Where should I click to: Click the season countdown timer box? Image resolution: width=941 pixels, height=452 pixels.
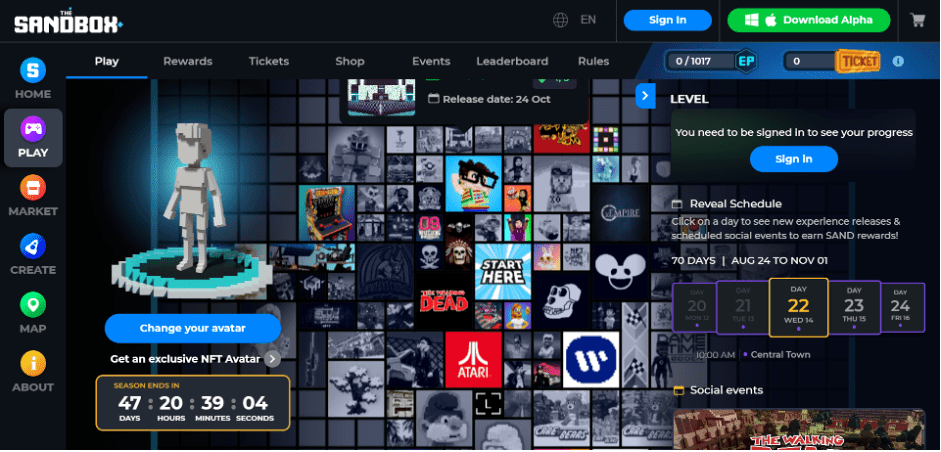tap(193, 403)
